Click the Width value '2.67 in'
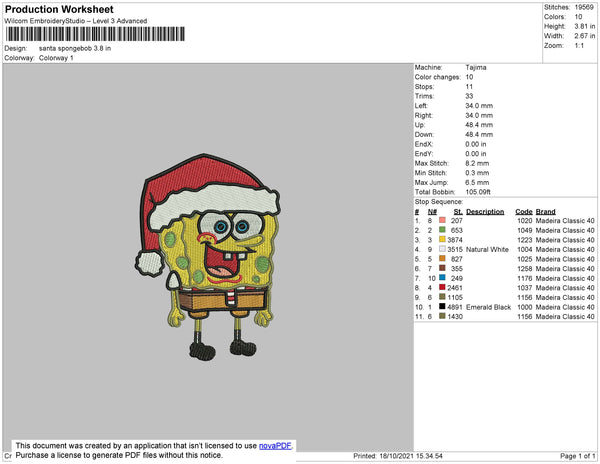The image size is (600, 464). click(x=585, y=36)
